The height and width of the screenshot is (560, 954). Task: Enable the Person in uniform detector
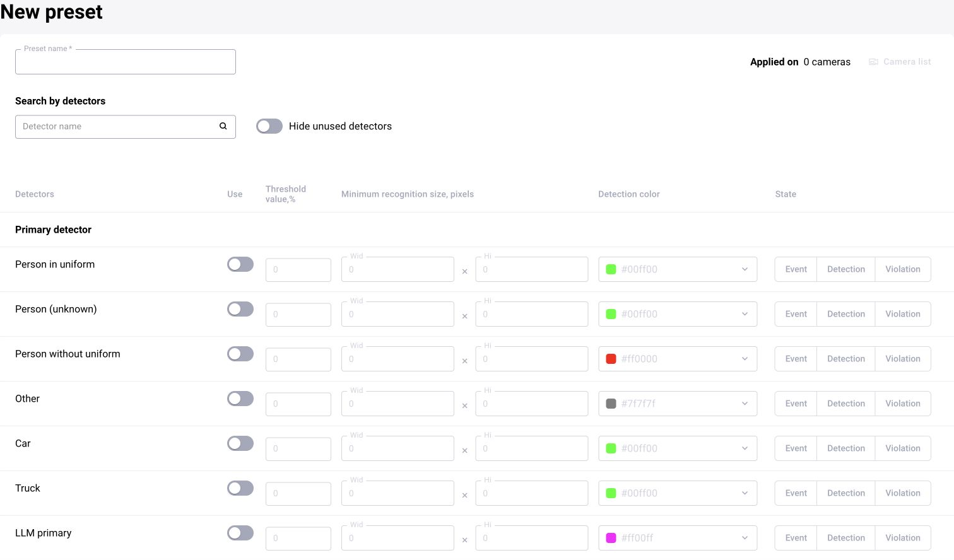pos(240,264)
